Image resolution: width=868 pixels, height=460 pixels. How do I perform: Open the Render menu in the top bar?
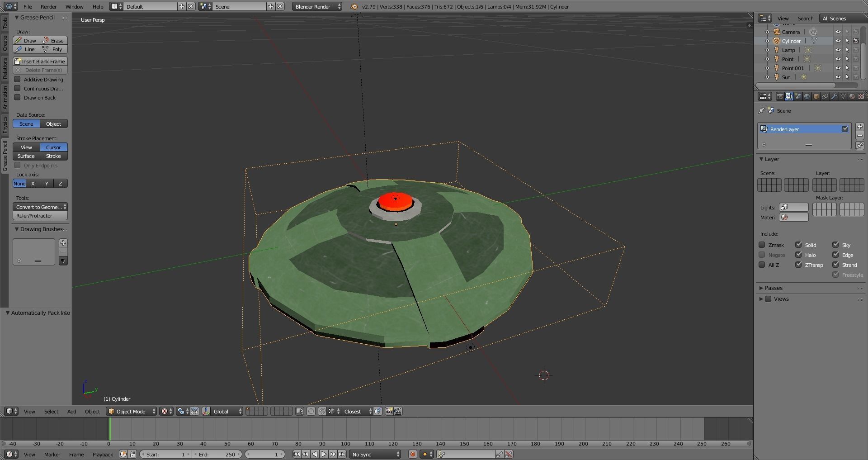pyautogui.click(x=48, y=6)
